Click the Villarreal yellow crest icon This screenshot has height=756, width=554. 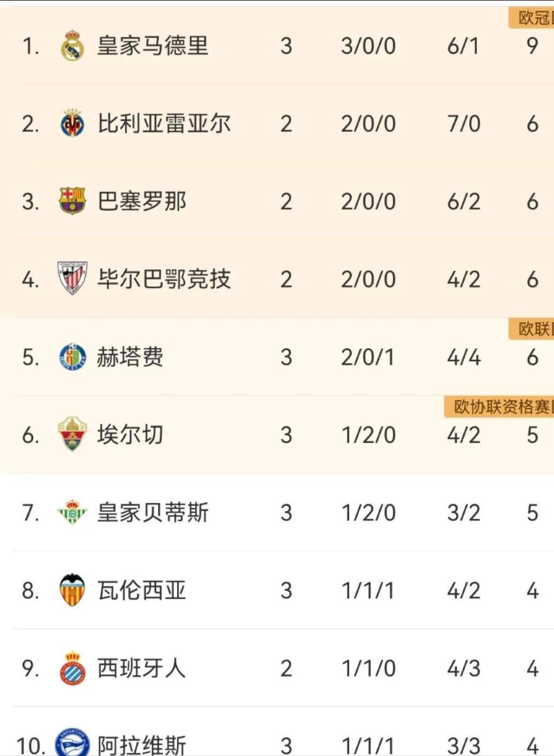(72, 123)
